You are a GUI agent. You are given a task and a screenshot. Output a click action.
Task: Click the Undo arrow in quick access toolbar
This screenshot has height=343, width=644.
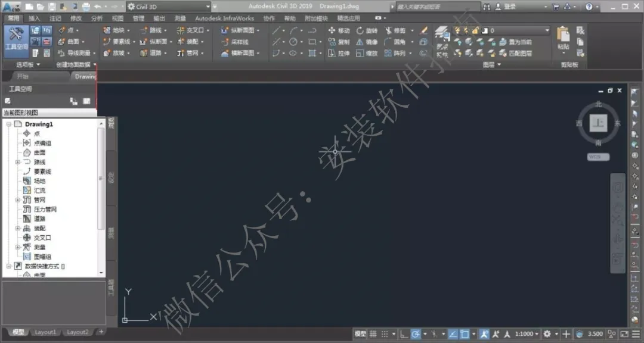click(x=97, y=7)
